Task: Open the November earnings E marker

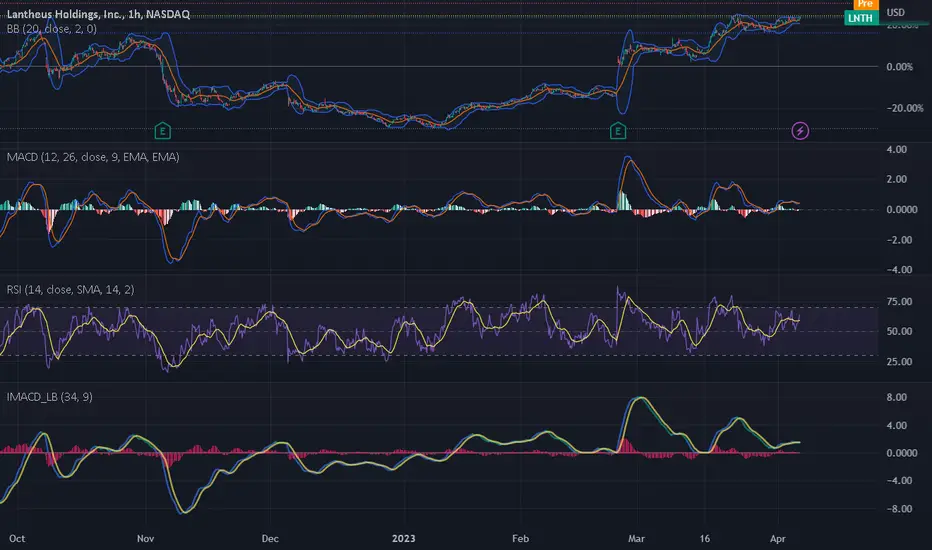Action: pos(162,131)
